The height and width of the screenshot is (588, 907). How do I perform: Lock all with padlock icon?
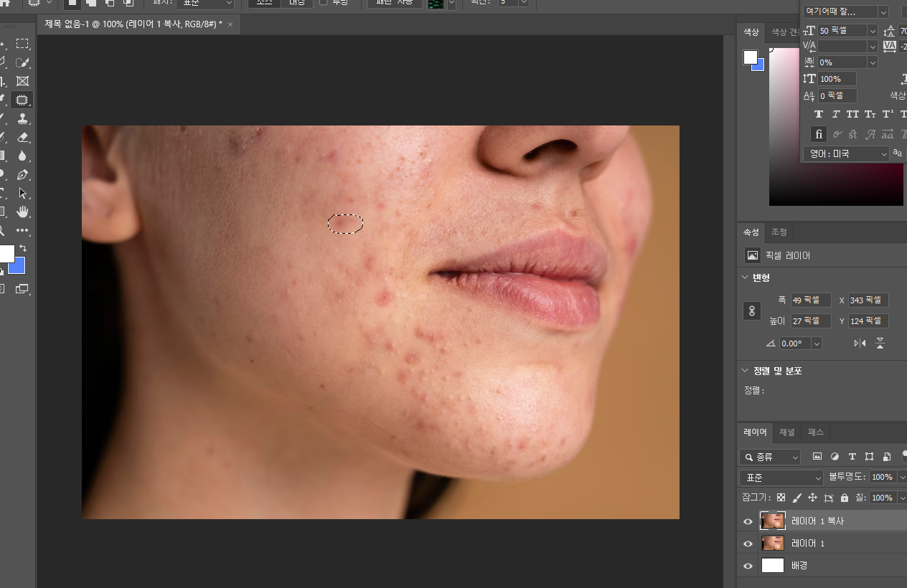coord(844,498)
